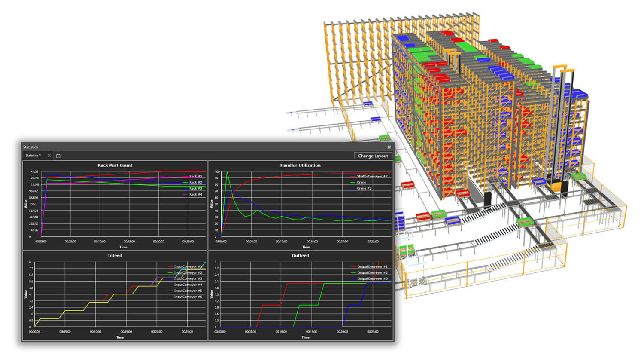Click the Rack #2 legend entry

click(x=192, y=182)
